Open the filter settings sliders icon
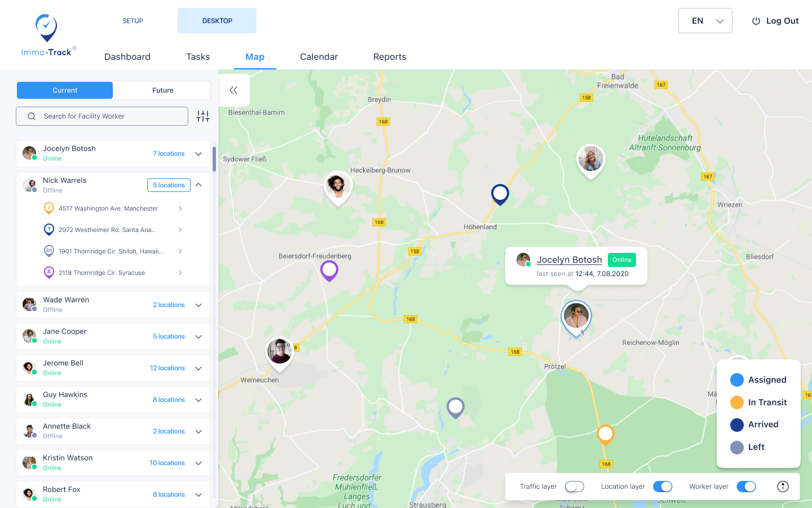Screen dimensions: 812x508 (203, 116)
